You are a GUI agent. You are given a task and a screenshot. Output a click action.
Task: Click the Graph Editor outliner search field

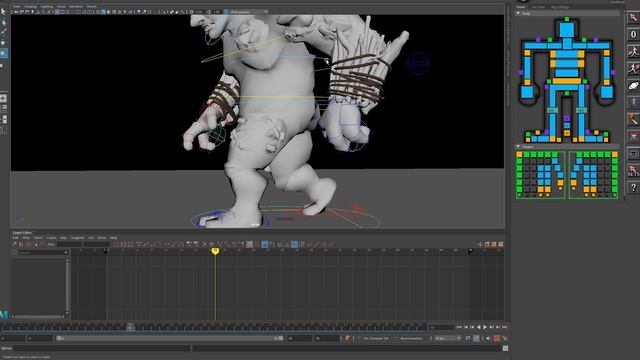click(x=41, y=253)
